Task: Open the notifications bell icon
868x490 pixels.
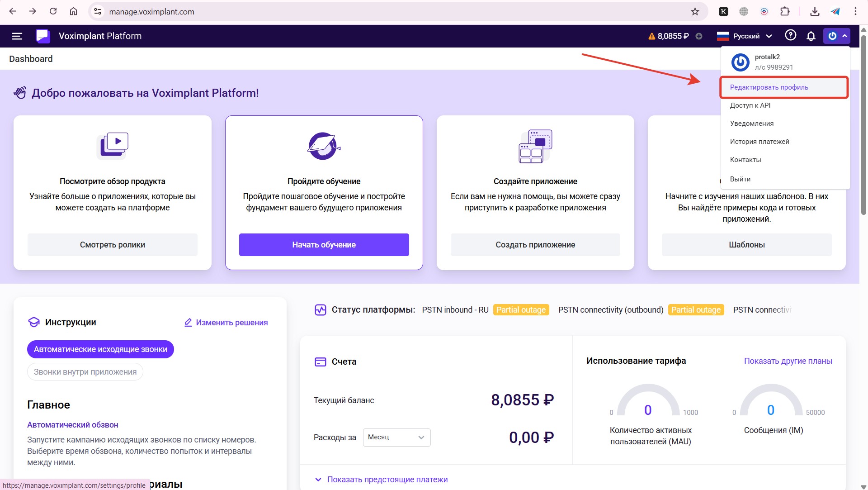Action: tap(811, 36)
